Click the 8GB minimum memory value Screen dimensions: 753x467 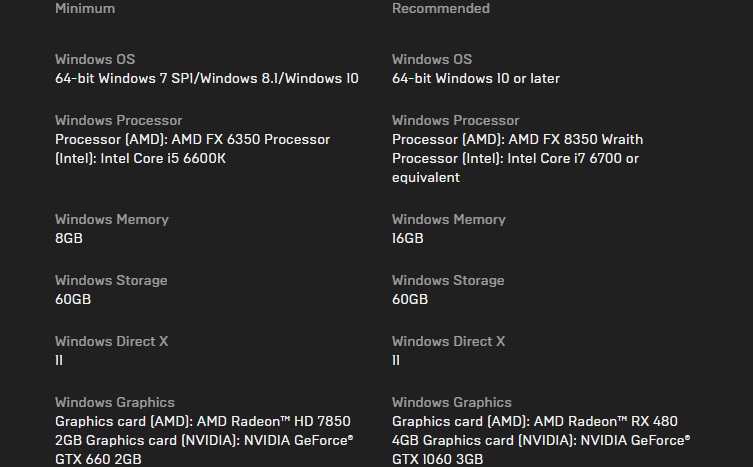69,239
